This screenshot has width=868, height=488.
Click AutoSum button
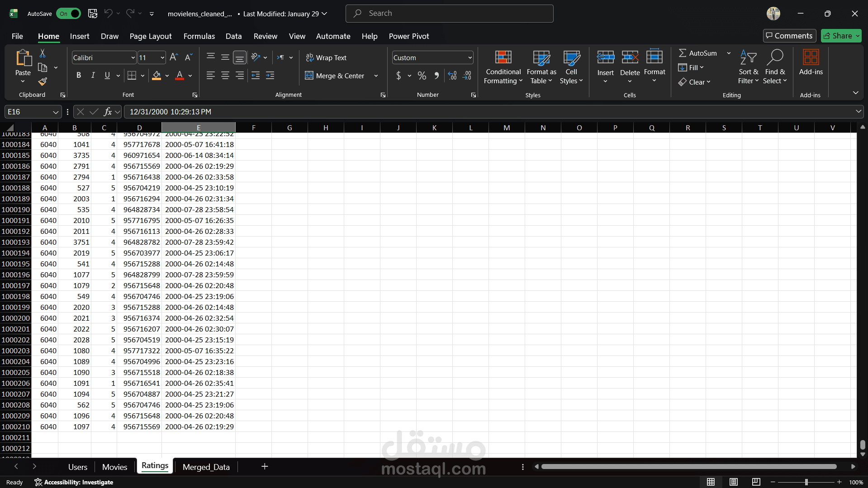tap(698, 53)
